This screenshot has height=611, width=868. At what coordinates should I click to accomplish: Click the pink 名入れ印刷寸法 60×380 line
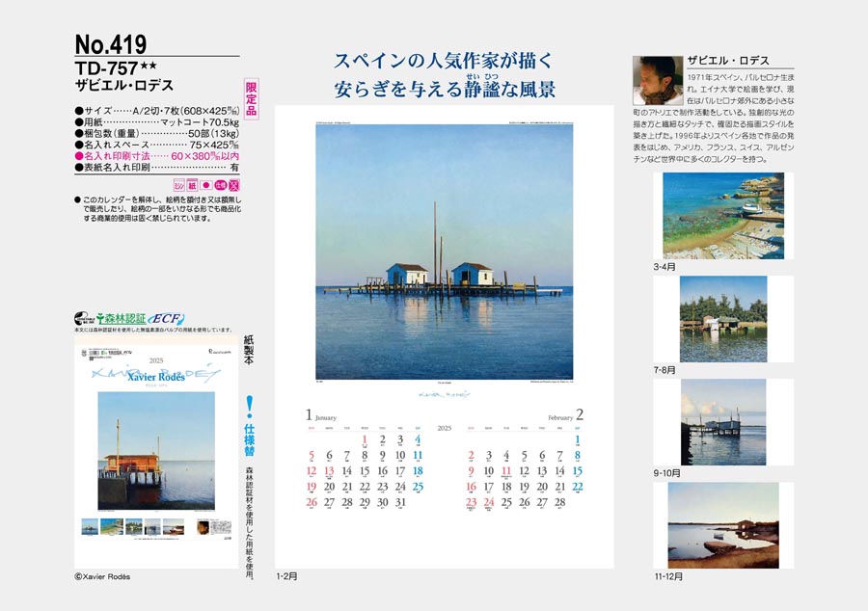(x=156, y=156)
